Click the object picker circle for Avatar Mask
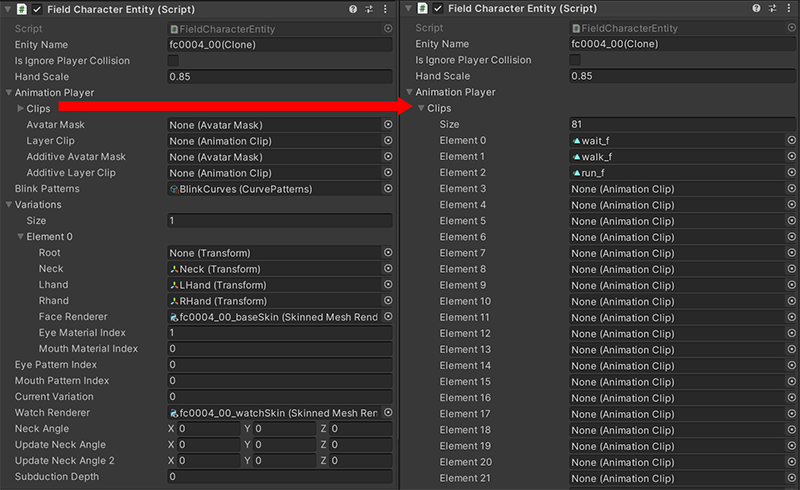 click(387, 125)
